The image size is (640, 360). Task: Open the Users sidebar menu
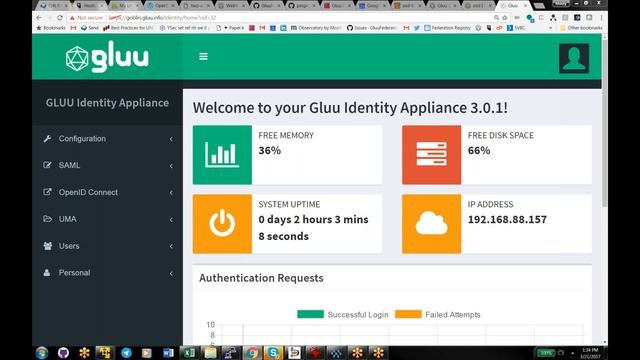(107, 246)
